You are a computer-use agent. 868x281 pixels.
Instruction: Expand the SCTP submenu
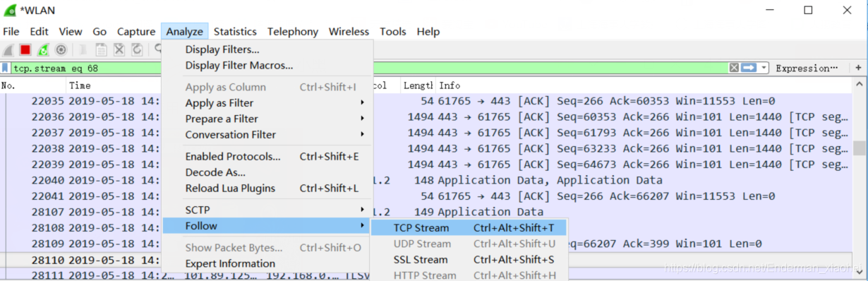pos(267,210)
